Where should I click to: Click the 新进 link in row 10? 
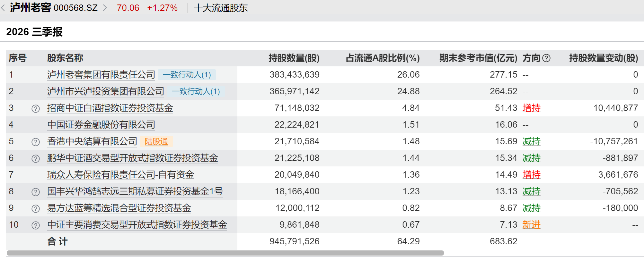(x=532, y=225)
